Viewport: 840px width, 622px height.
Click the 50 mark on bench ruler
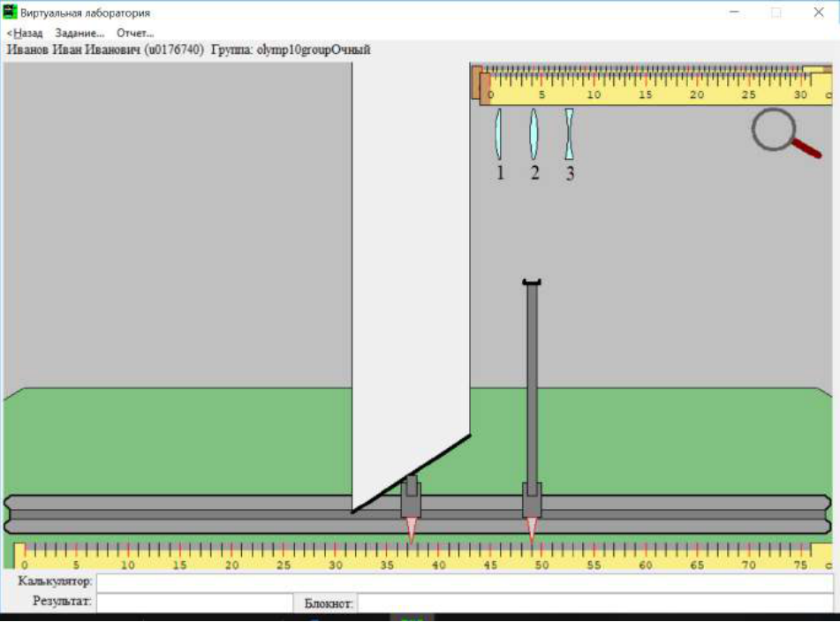pyautogui.click(x=541, y=565)
